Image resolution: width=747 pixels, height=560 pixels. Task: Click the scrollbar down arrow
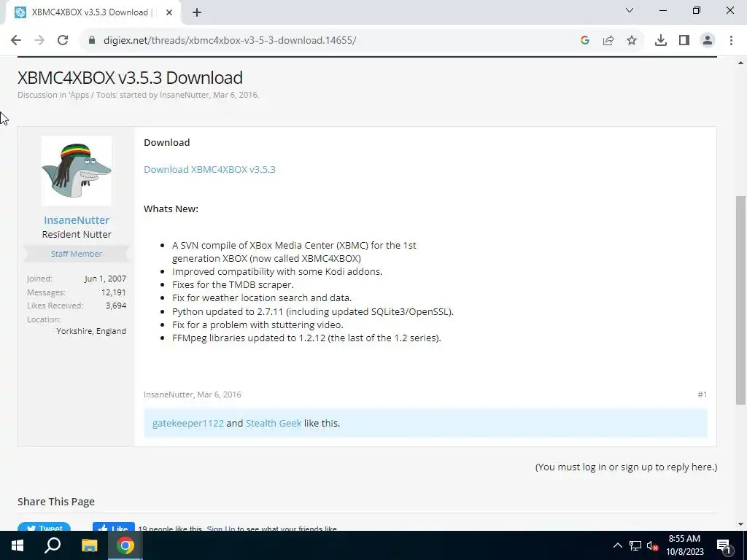point(741,524)
